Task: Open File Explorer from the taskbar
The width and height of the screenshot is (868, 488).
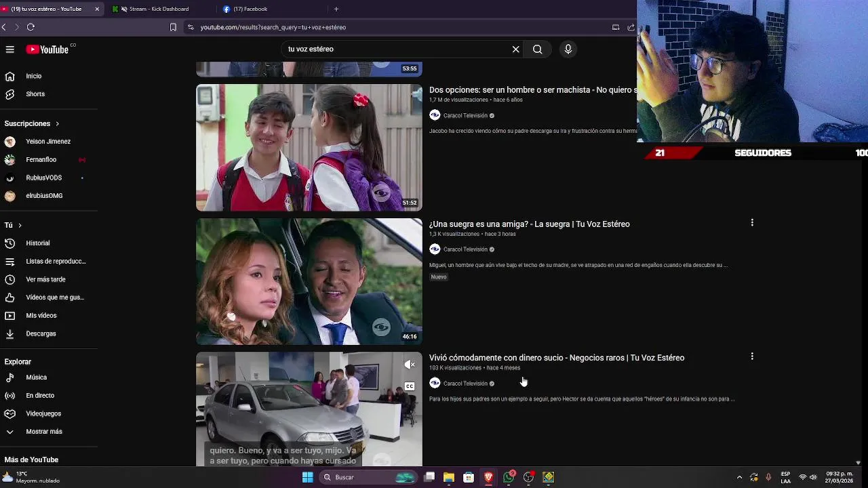Action: 448,477
